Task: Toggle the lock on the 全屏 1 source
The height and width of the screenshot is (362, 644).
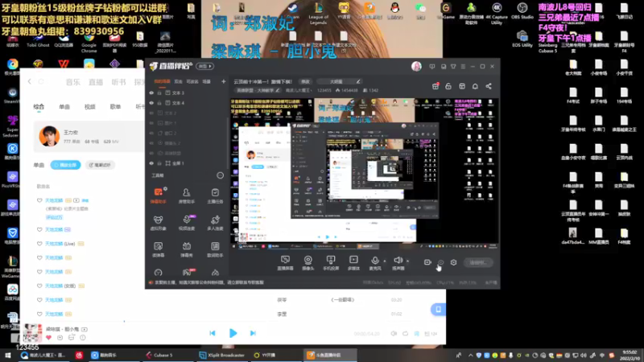Action: coord(159,163)
